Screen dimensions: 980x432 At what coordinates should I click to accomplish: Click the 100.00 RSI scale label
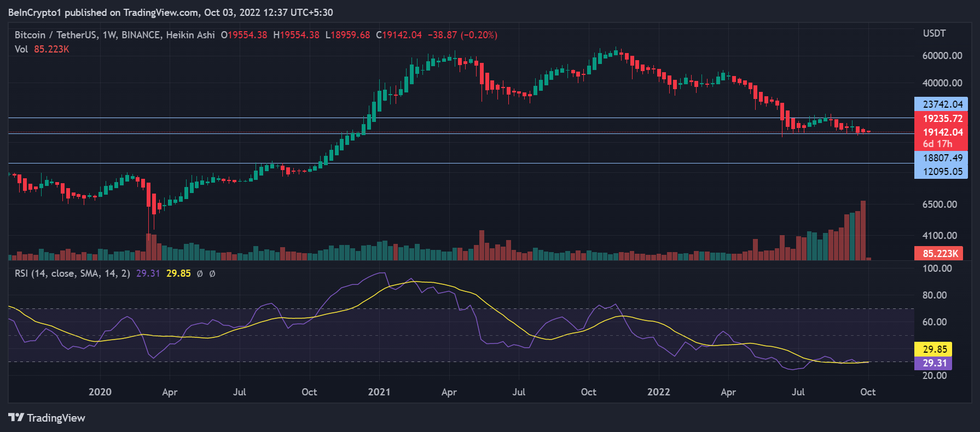coord(937,268)
